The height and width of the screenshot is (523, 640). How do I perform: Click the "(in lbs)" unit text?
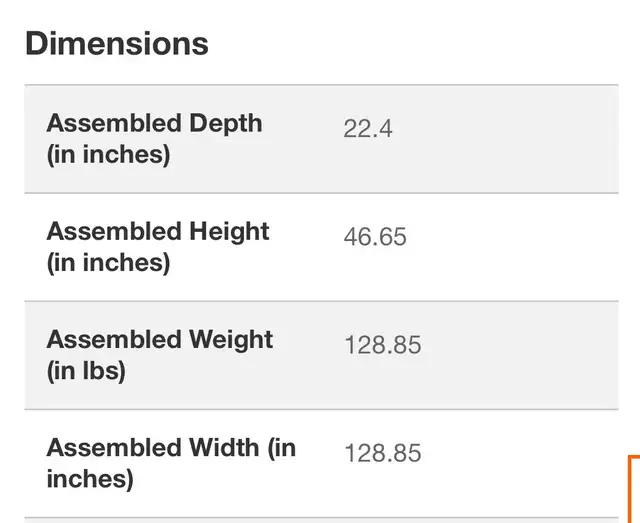(86, 371)
